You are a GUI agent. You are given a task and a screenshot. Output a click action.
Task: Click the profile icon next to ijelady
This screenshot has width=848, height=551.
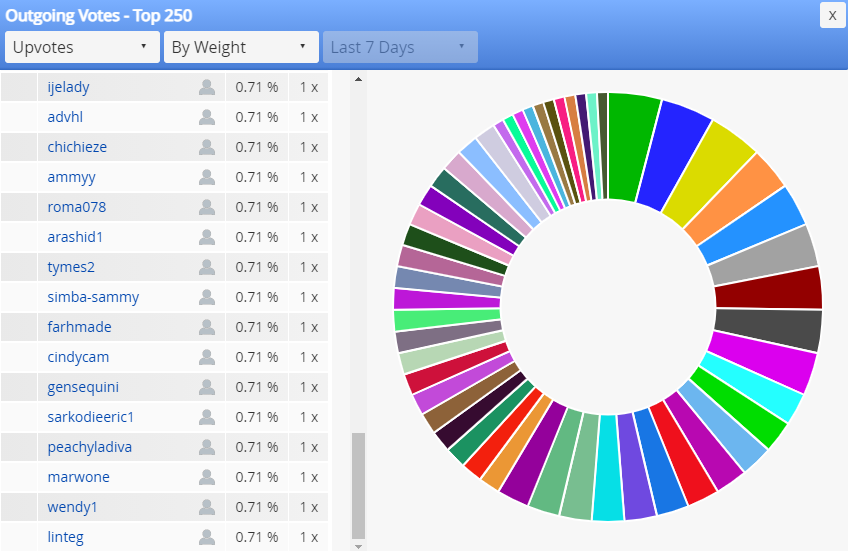(x=207, y=87)
